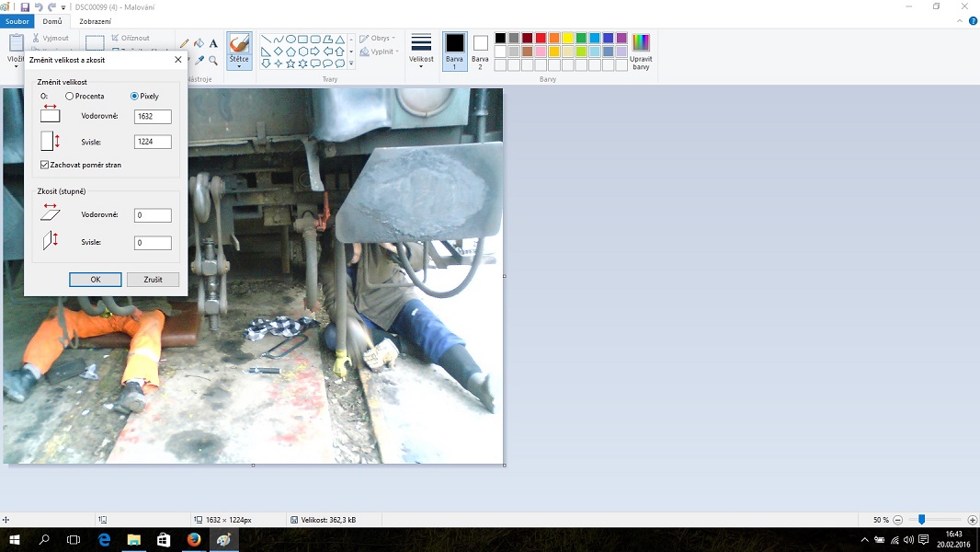Select the Fill with color bucket
Image resolution: width=980 pixels, height=552 pixels.
click(x=199, y=43)
